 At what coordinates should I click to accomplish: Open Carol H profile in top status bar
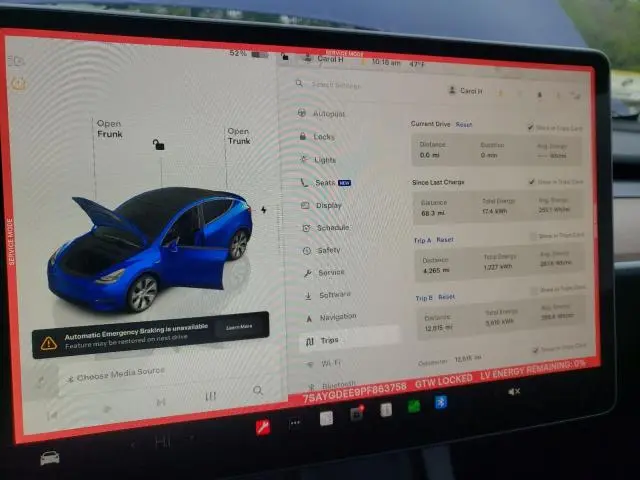[324, 58]
